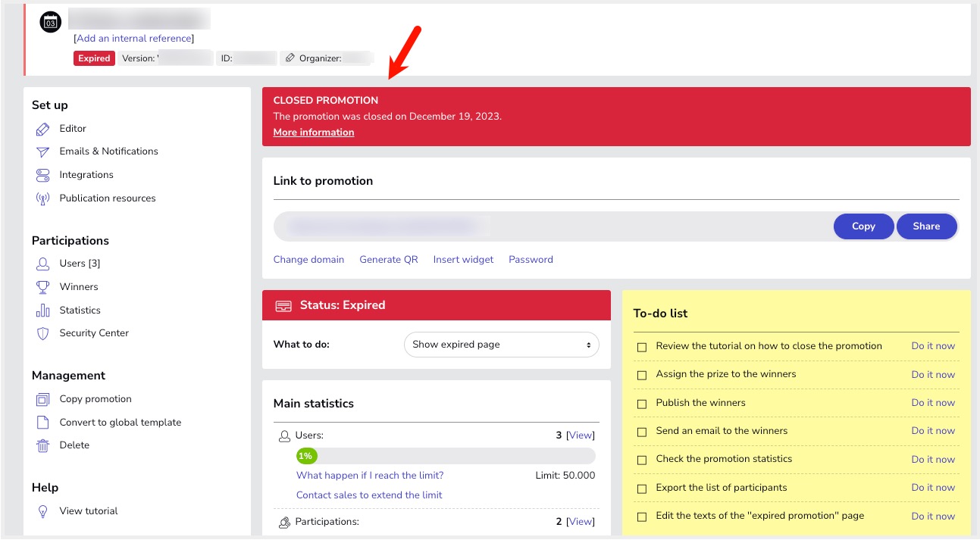Click the Security Center shield icon
Viewport: 980px width, 540px height.
(x=43, y=333)
